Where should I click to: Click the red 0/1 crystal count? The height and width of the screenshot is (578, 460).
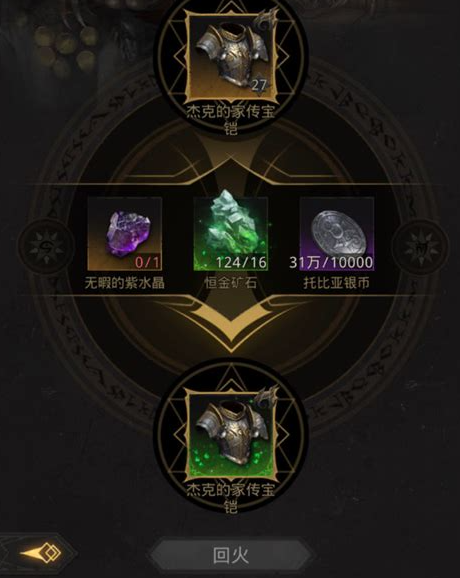[x=147, y=262]
